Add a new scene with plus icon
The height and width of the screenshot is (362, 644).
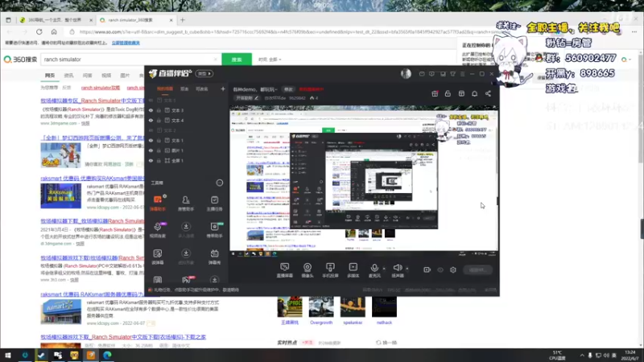pos(223,88)
